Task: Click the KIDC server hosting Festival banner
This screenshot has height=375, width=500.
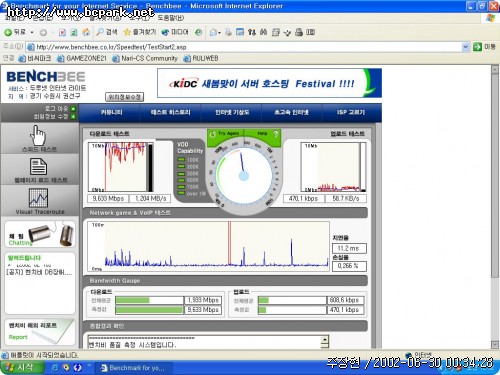Action: click(x=269, y=83)
